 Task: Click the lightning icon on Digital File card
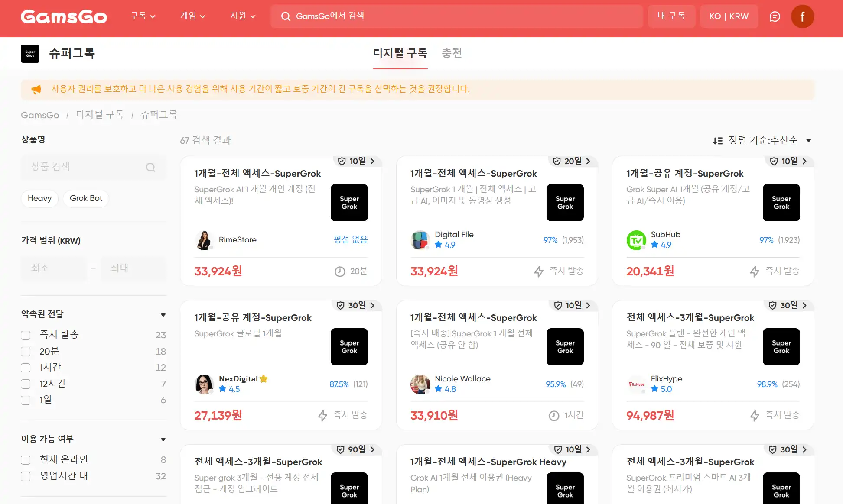[x=539, y=271]
